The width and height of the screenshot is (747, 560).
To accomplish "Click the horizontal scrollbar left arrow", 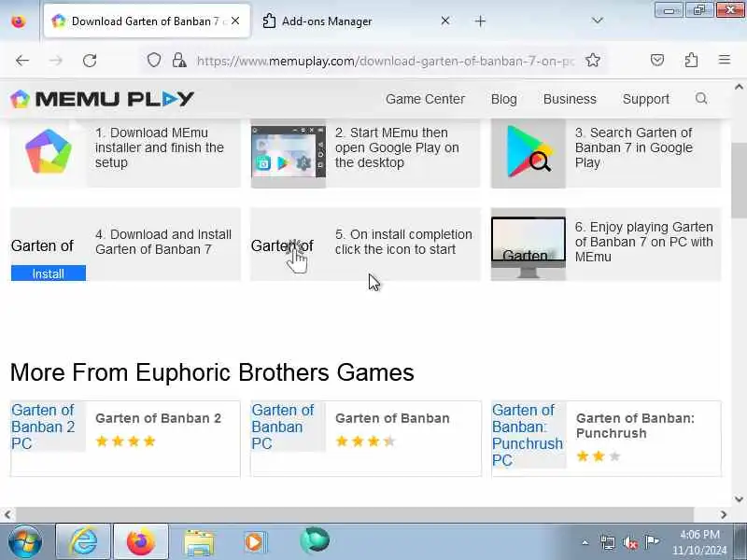I will coord(7,515).
